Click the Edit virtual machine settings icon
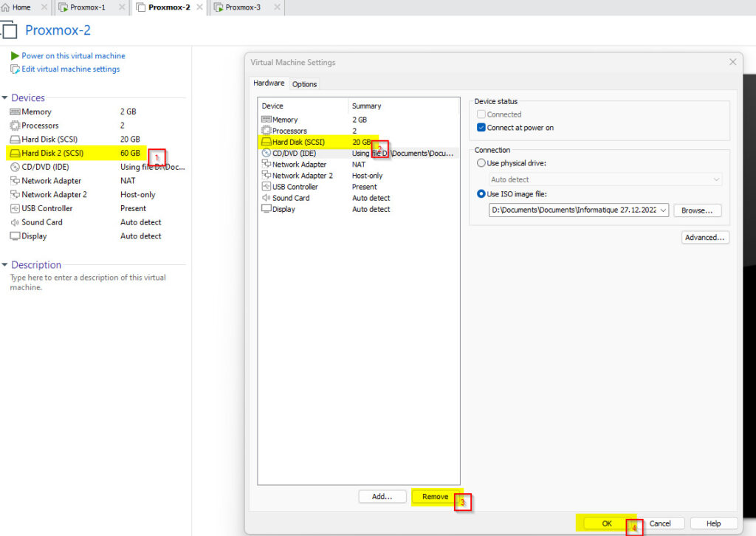Viewport: 756px width, 536px height. tap(15, 69)
